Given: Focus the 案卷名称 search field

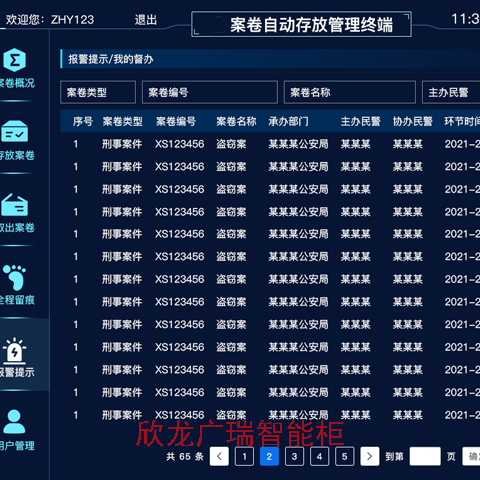Looking at the screenshot, I should [350, 92].
